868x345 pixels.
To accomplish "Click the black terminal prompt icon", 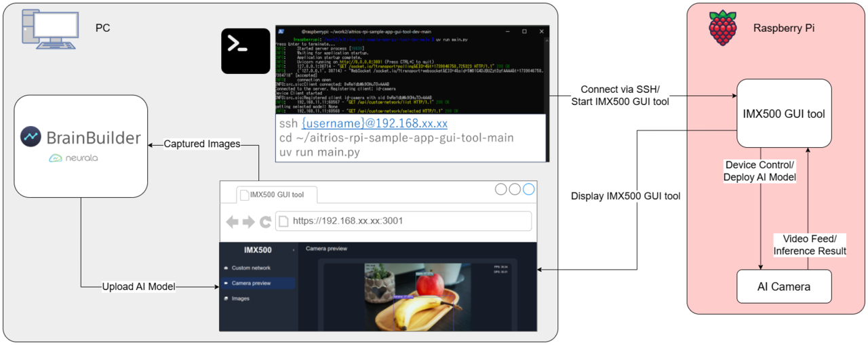I will click(x=246, y=49).
